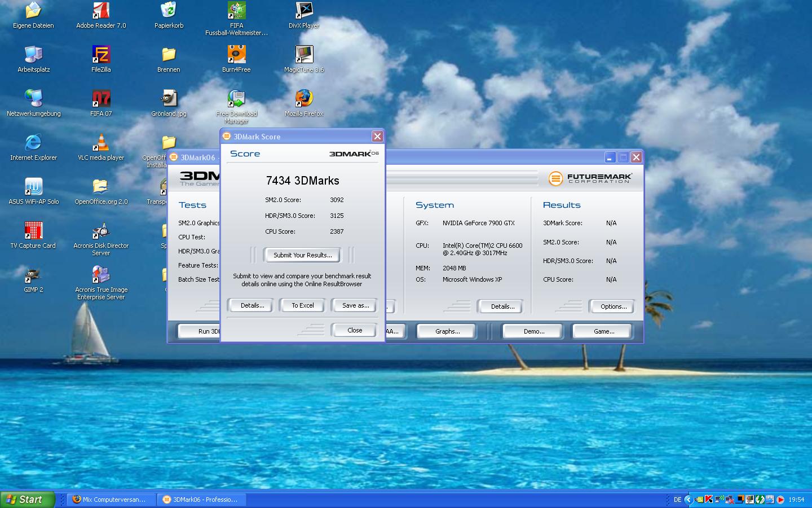Screen dimensions: 812x508
Task: Select the Brennen folder on the desktop
Action: click(169, 60)
